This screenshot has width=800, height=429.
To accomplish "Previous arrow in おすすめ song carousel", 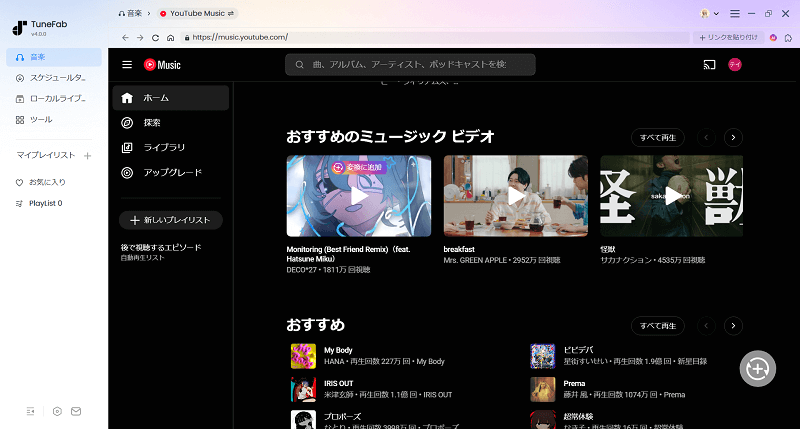I will click(706, 326).
